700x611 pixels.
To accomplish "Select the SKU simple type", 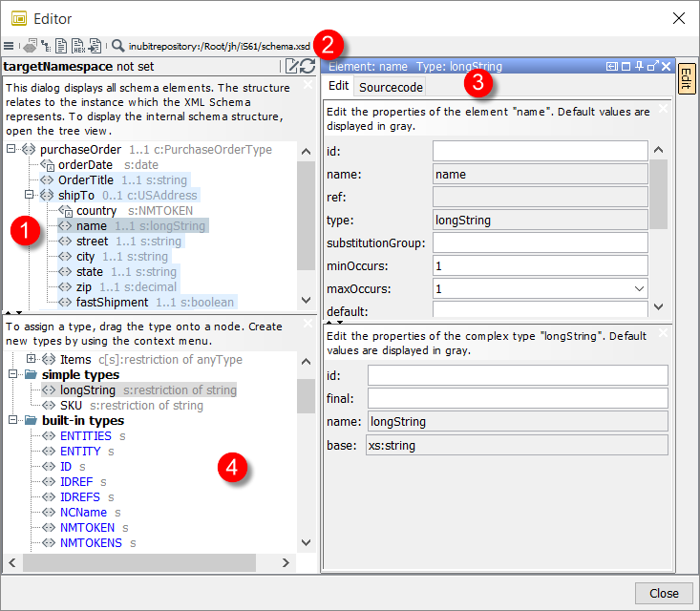I will pos(123,405).
